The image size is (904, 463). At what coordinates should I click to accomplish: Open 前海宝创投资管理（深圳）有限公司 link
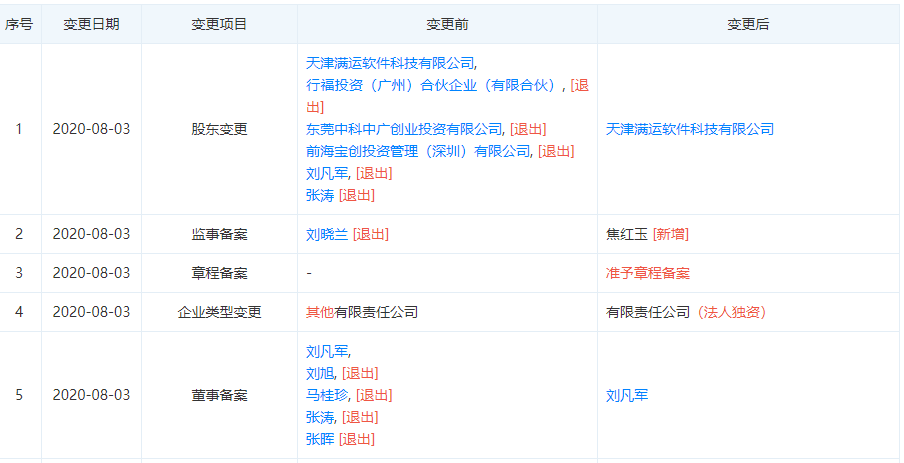tap(418, 151)
